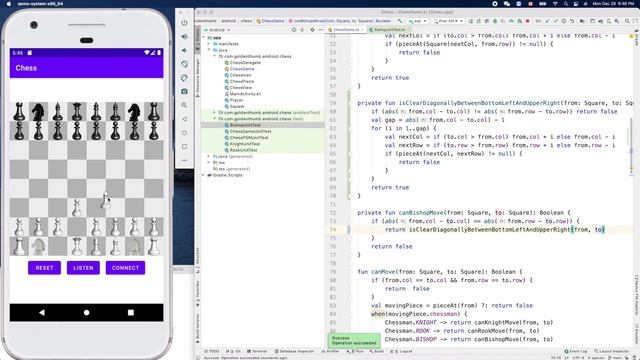This screenshot has width=640, height=360.
Task: Open the Pixel device selector dropdown
Action: (448, 21)
